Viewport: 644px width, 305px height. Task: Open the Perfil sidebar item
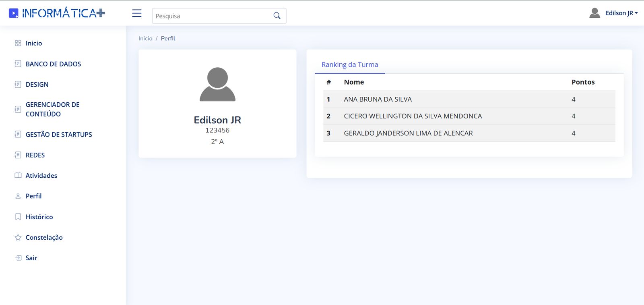[33, 196]
